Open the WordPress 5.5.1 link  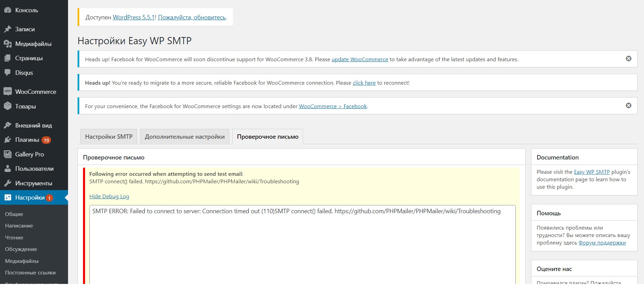click(x=134, y=17)
